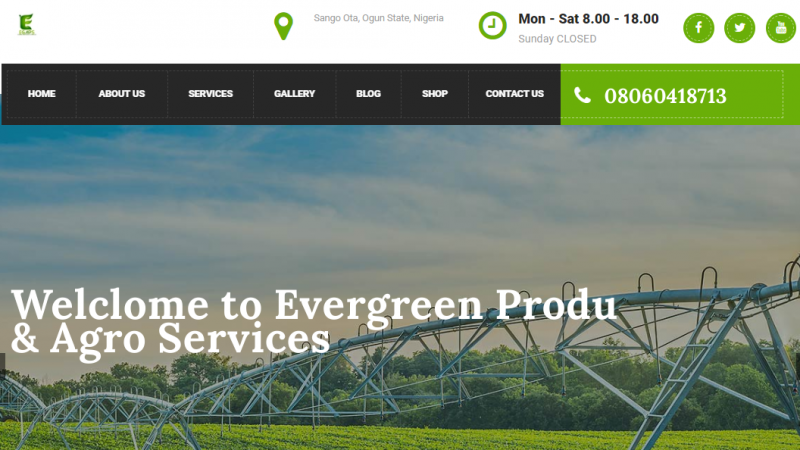Screen dimensions: 800x450
Task: Open the YouTube social icon
Action: point(781,28)
